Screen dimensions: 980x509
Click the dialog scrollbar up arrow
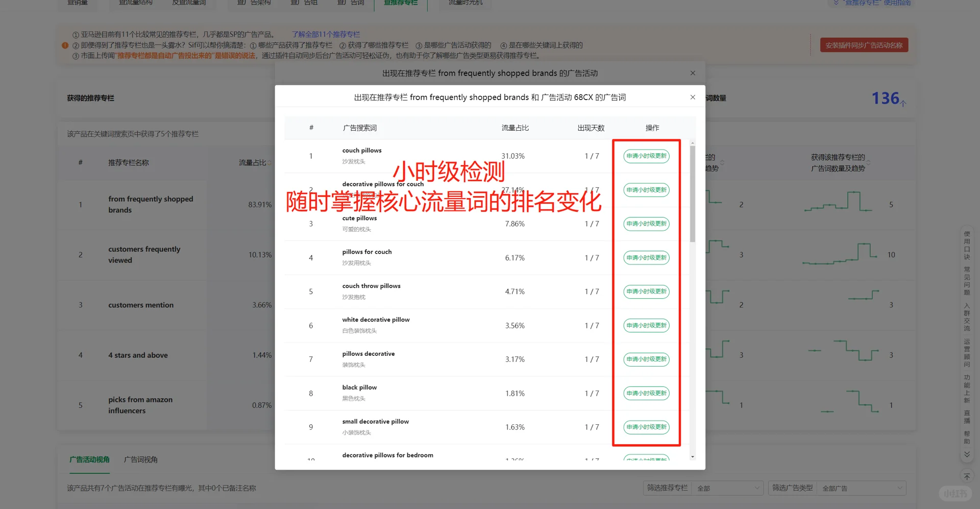692,142
